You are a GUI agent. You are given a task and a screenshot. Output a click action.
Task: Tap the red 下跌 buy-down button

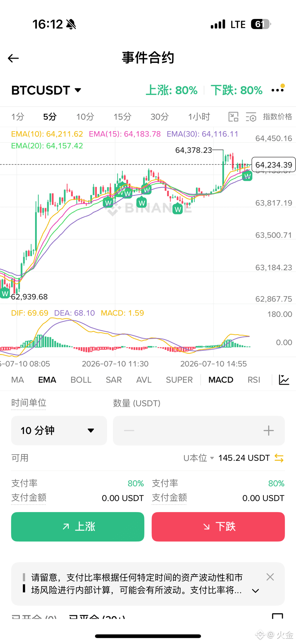[x=218, y=527]
